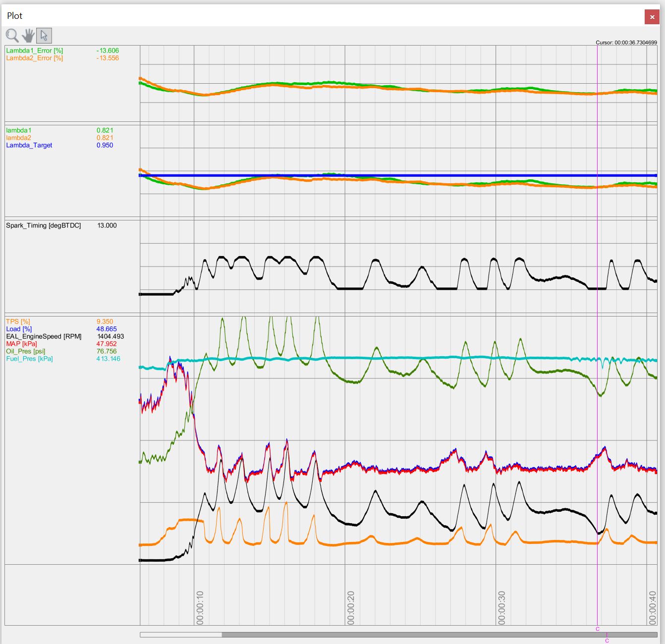
Task: Select the Load [%] legend entry
Action: tap(19, 329)
